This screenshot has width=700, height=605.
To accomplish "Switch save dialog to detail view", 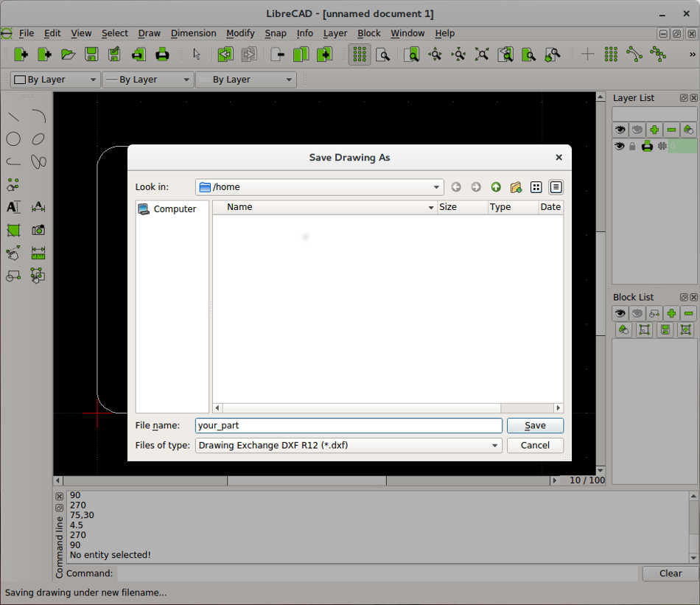I will [x=556, y=187].
